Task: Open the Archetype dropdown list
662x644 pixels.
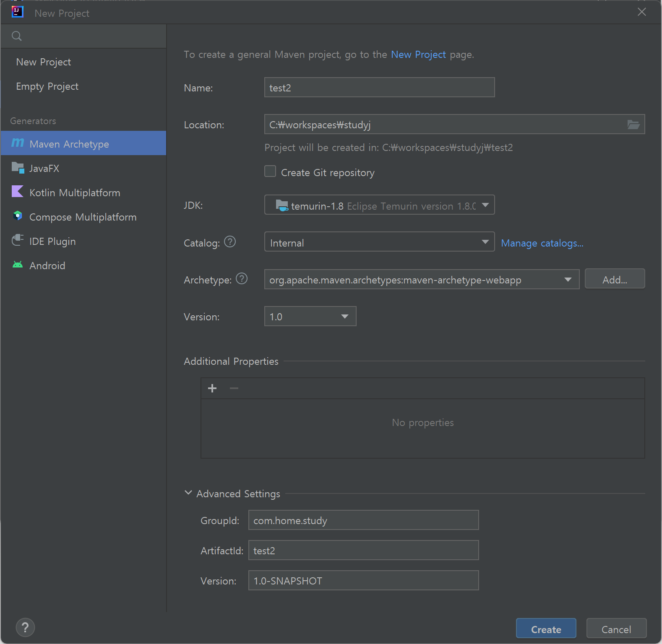Action: click(x=422, y=280)
